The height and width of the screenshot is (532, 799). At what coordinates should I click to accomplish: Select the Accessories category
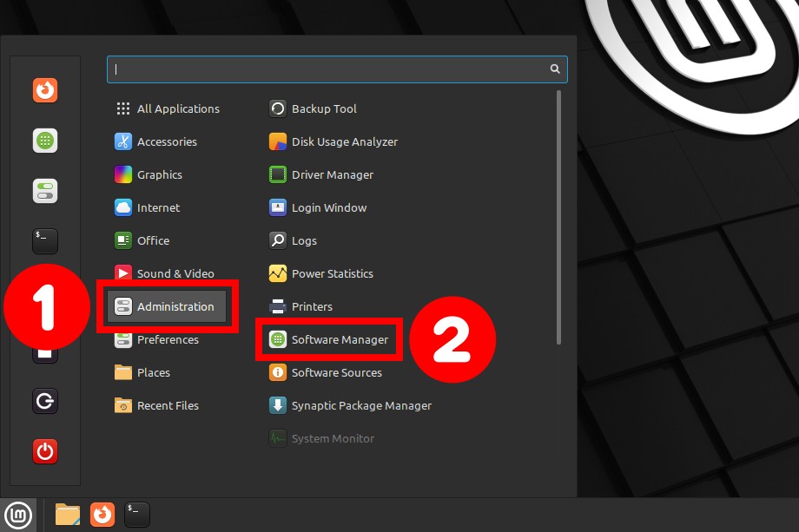coord(168,141)
